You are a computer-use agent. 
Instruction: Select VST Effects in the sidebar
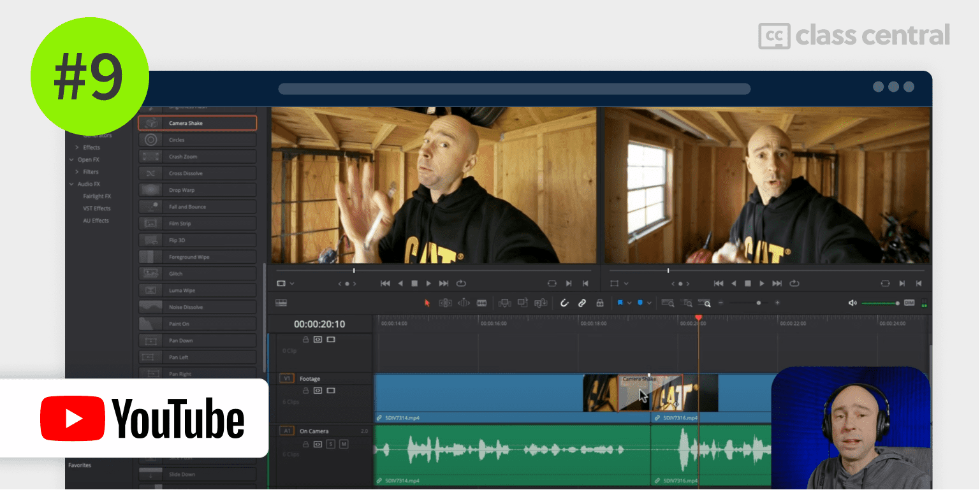[97, 208]
